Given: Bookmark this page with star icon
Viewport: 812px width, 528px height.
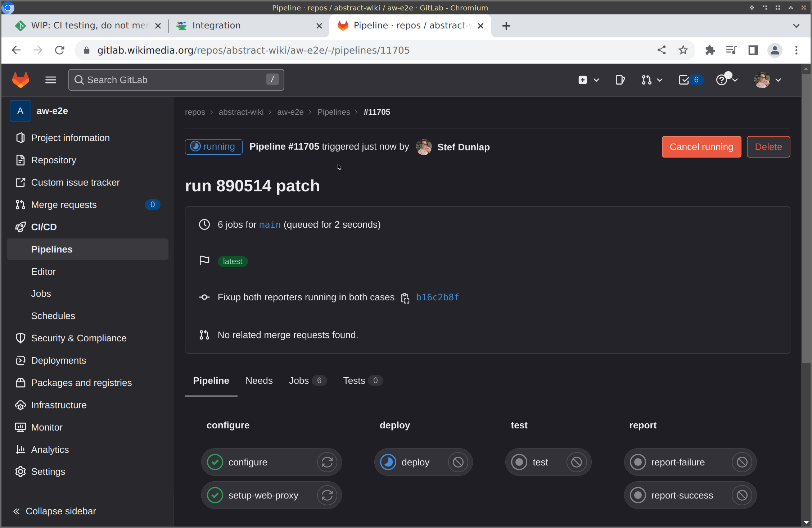Looking at the screenshot, I should point(683,50).
